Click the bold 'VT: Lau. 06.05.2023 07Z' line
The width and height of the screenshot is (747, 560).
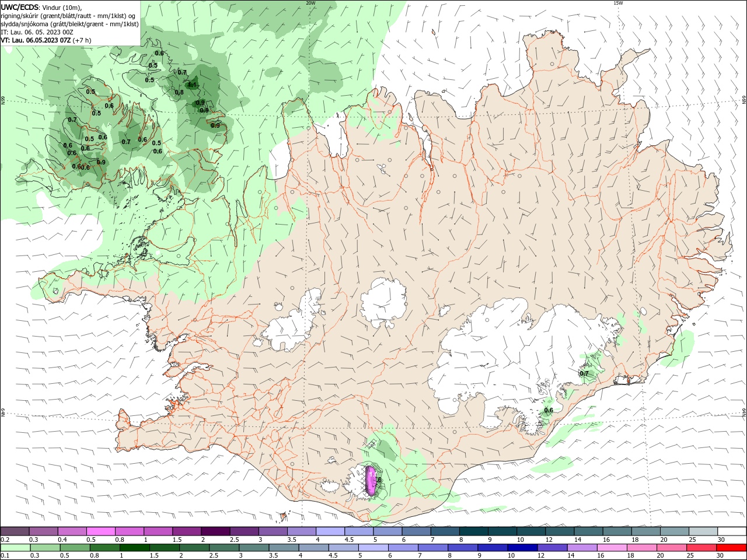click(x=36, y=40)
